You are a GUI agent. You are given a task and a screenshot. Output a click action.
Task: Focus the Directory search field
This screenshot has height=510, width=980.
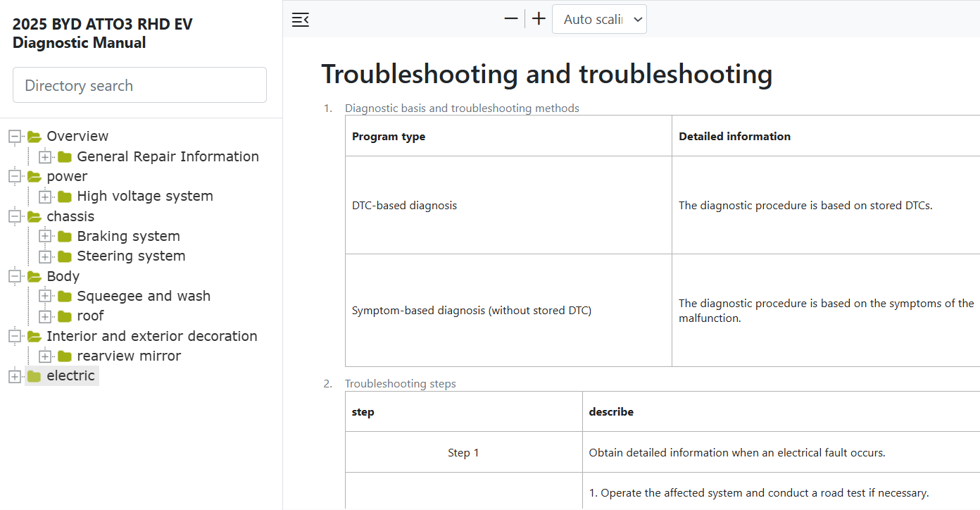(x=139, y=85)
